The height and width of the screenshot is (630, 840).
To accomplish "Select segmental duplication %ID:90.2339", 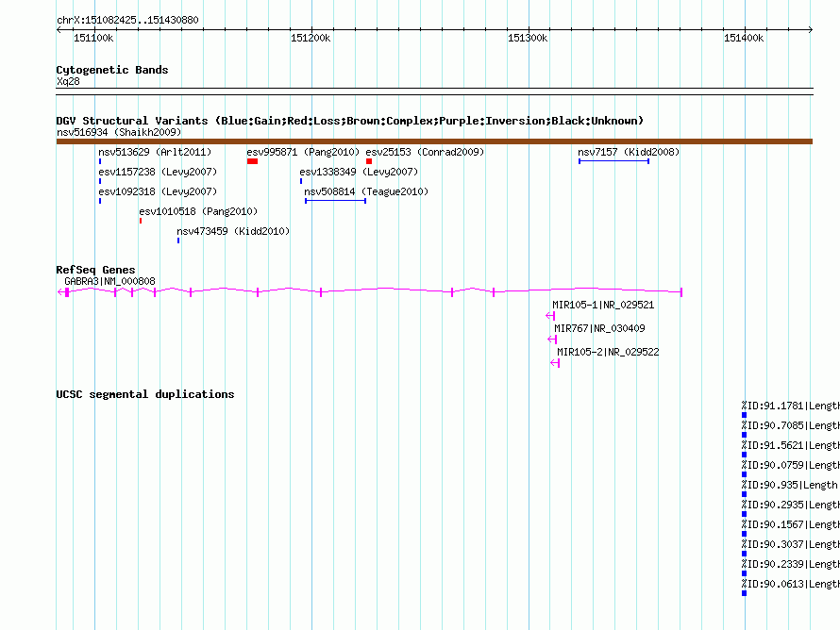I will [791, 564].
